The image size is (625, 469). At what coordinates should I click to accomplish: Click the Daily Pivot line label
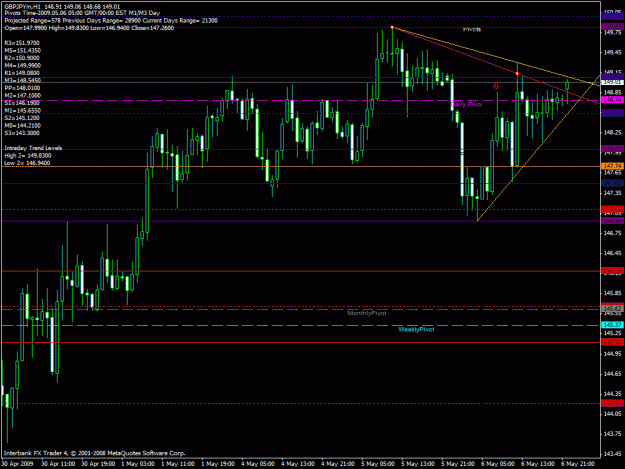point(467,104)
